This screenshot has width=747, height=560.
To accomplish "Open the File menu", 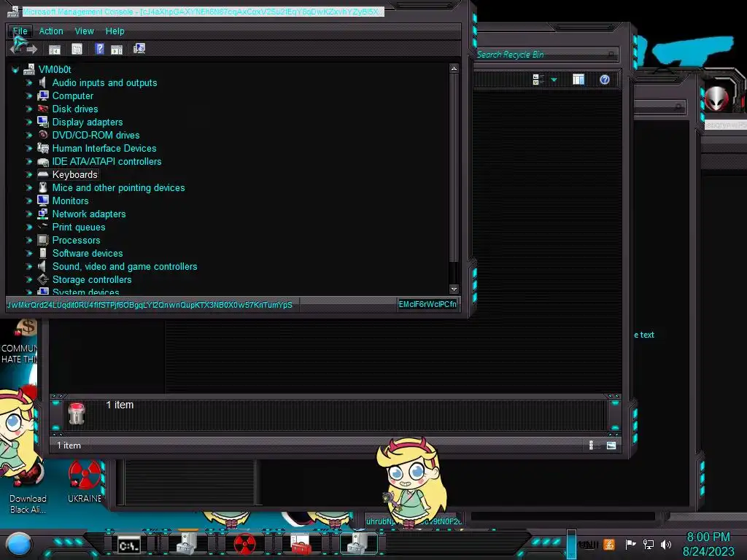I will (x=20, y=31).
